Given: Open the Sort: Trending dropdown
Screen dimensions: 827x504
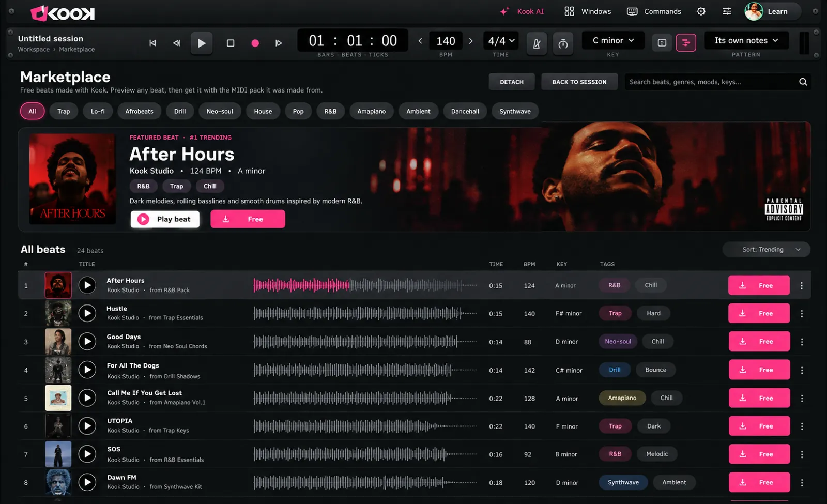Looking at the screenshot, I should coord(767,249).
